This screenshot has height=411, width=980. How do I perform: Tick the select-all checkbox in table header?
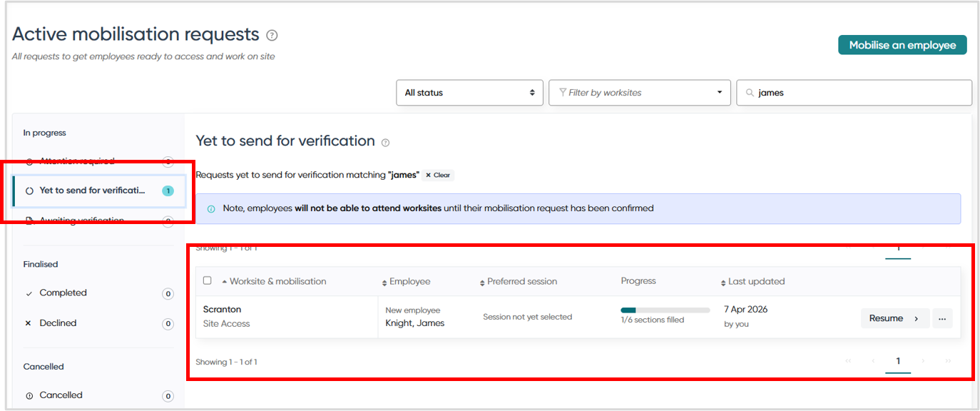(208, 280)
